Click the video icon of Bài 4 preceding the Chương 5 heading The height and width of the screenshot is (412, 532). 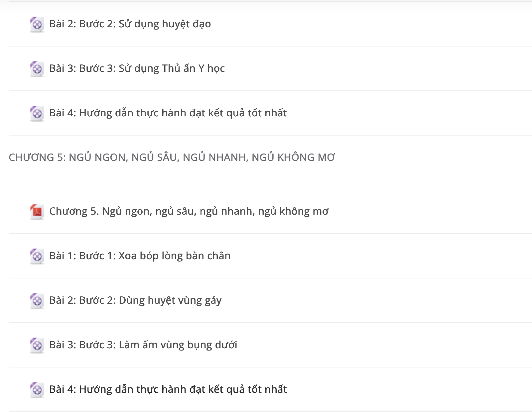coord(37,114)
